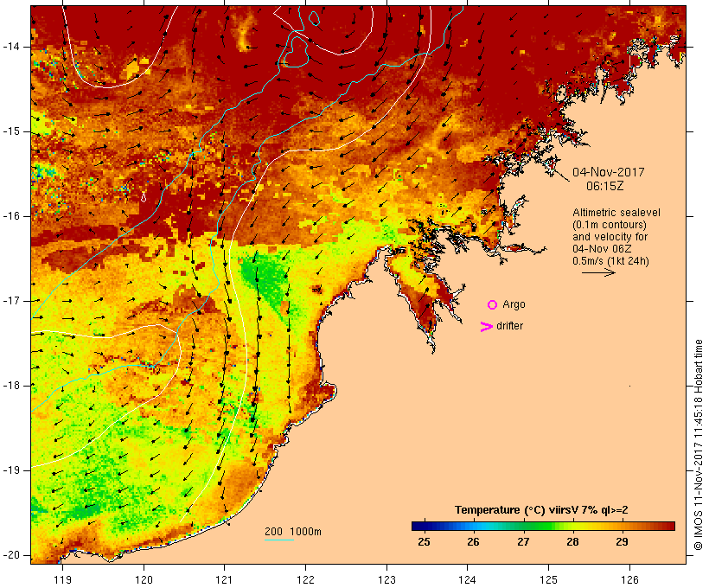Click the 29 value on temperature scale

click(622, 541)
